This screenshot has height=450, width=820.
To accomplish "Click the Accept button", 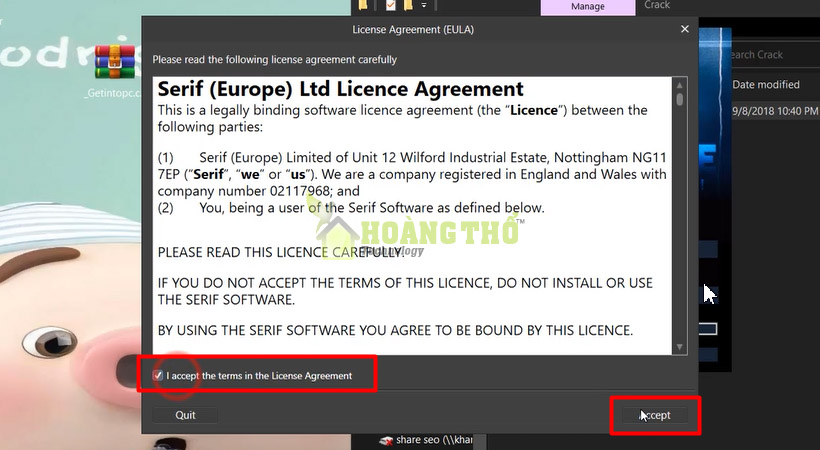I will pos(654,415).
